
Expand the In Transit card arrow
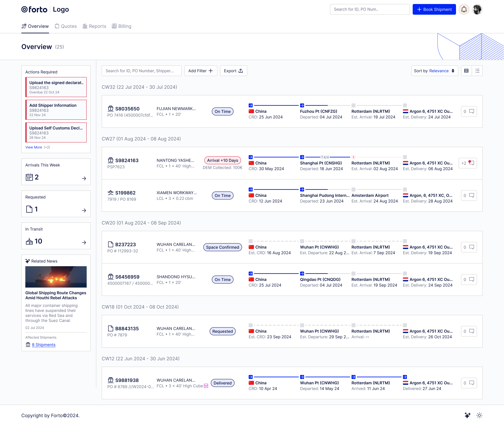click(x=84, y=242)
